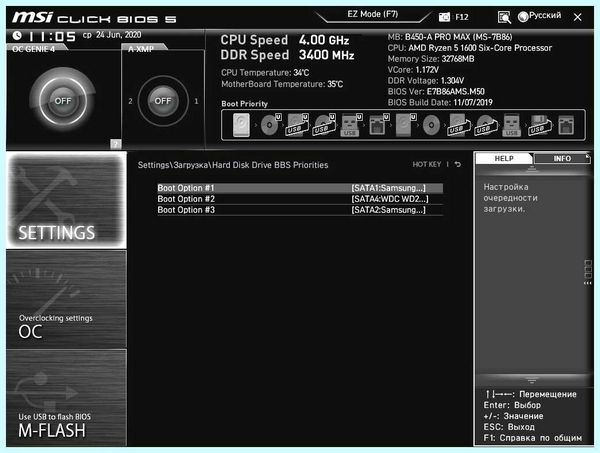600x453 pixels.
Task: Click the CPU Temperature: 34°C text
Action: coord(265,73)
